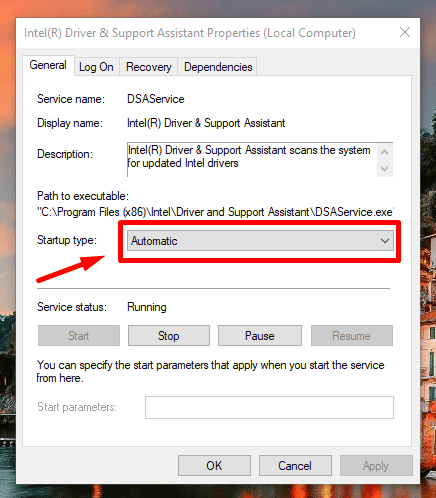Cancel the properties dialog
436x498 pixels.
click(295, 466)
